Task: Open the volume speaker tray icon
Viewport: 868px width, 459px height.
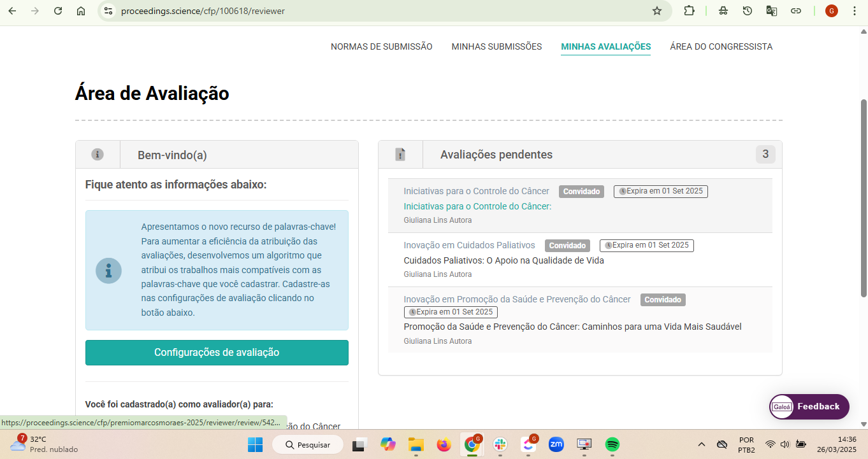Action: [785, 444]
